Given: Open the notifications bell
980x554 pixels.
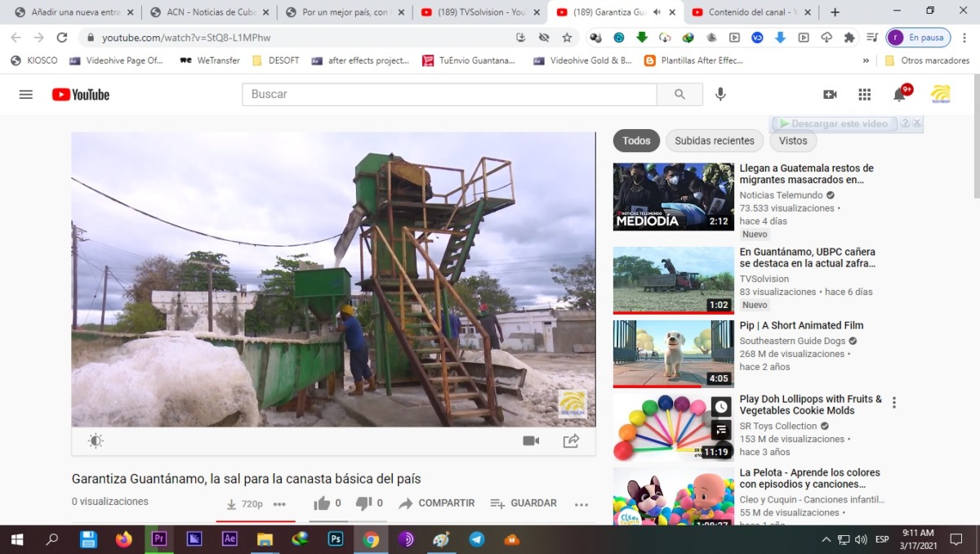Looking at the screenshot, I should [x=899, y=94].
